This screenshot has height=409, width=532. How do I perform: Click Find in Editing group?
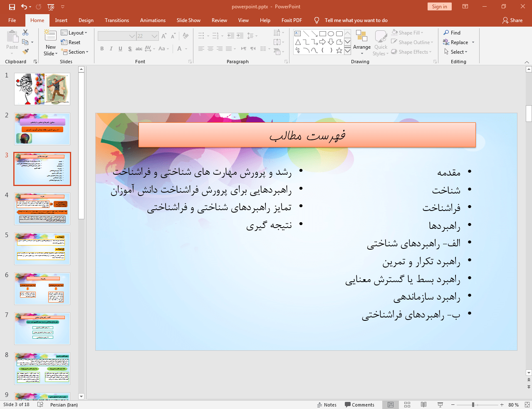pyautogui.click(x=452, y=32)
